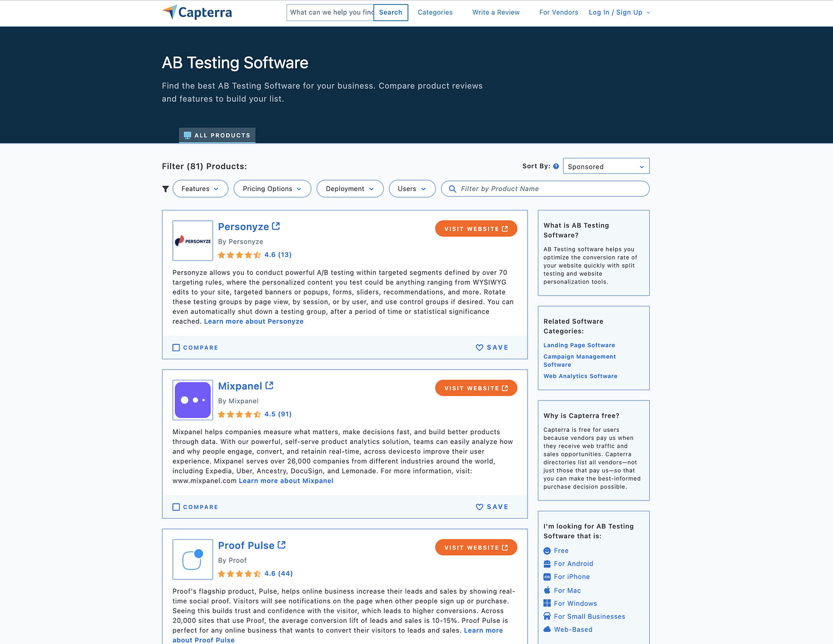Click the Proof Pulse logo thumbnail
The width and height of the screenshot is (833, 644).
(193, 560)
